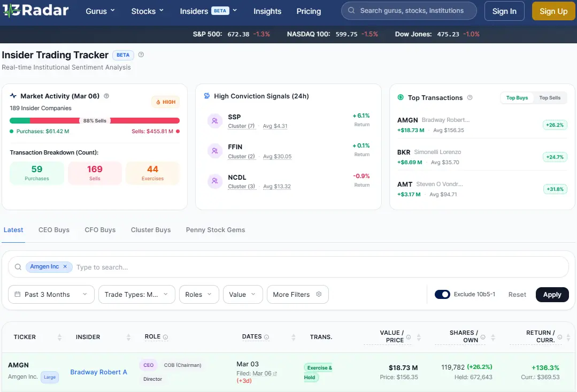Click the info icon next to Market Activity
The image size is (577, 392).
click(x=106, y=96)
